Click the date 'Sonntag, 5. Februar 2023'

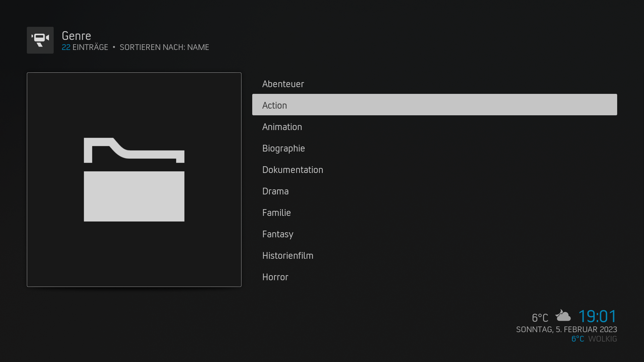coord(567,329)
